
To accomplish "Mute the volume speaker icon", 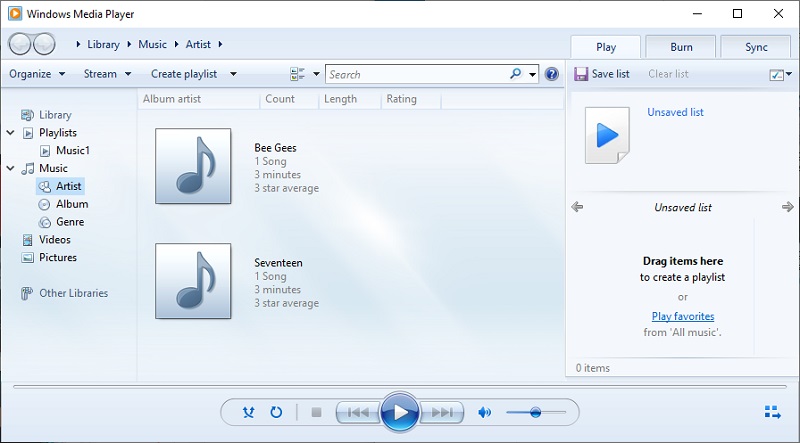I will pos(484,412).
